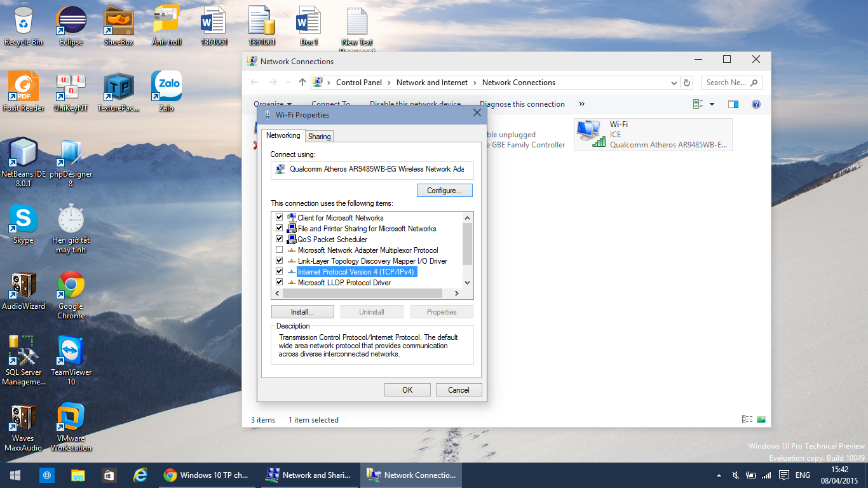Go up one level in Explorer

[x=302, y=83]
